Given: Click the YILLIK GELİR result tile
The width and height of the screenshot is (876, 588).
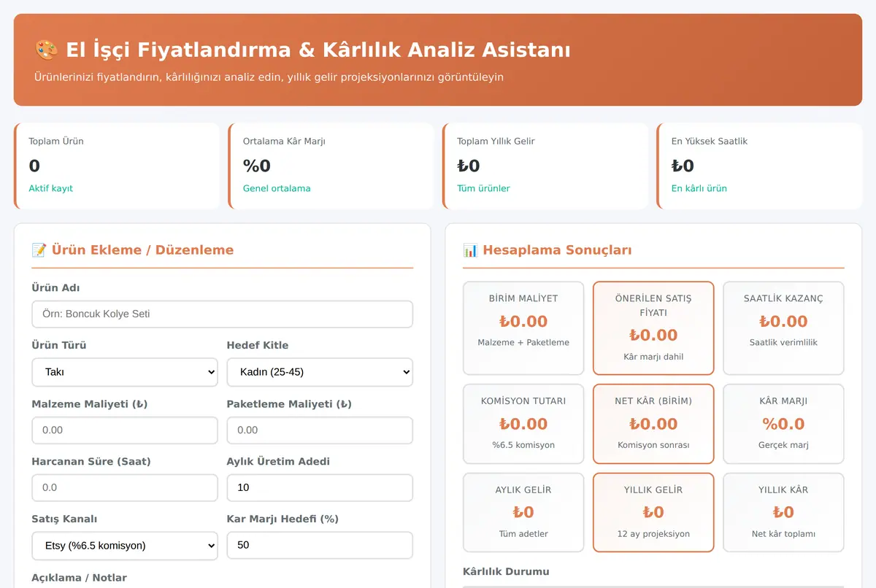Looking at the screenshot, I should click(653, 513).
